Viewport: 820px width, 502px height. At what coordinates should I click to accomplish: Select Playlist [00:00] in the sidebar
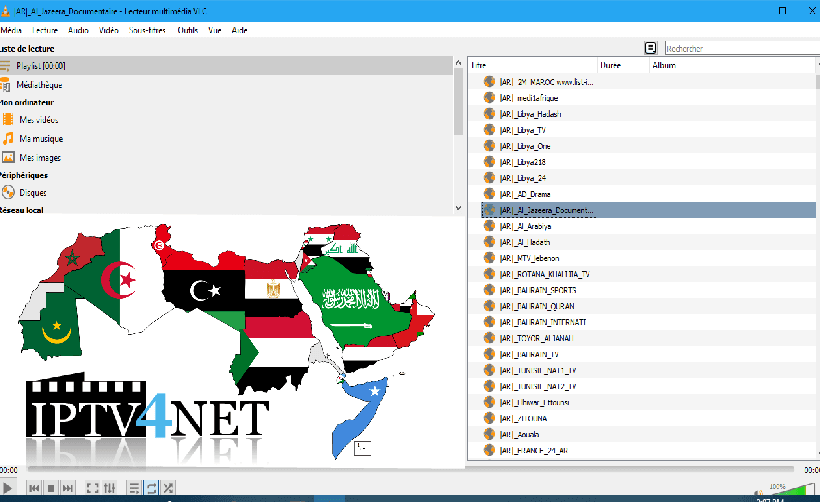pos(226,66)
